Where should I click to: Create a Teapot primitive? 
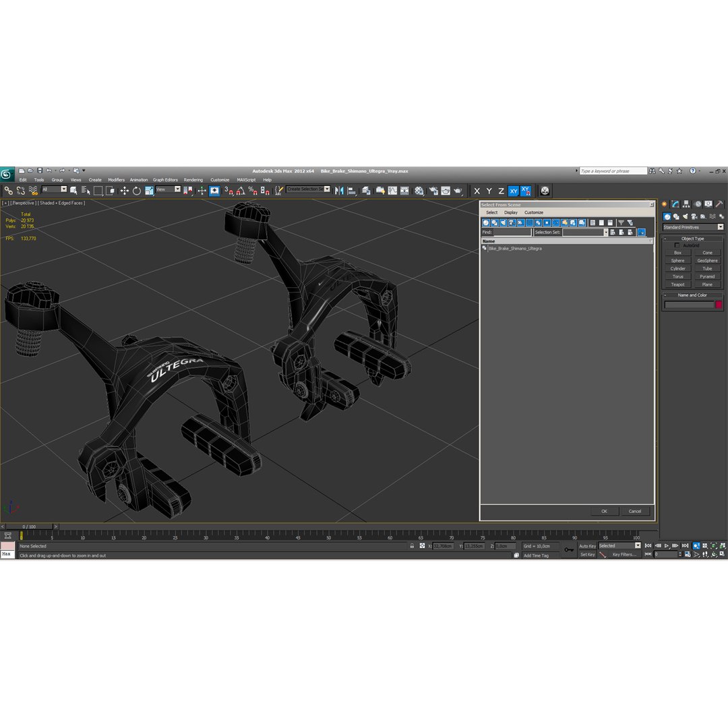pyautogui.click(x=678, y=284)
